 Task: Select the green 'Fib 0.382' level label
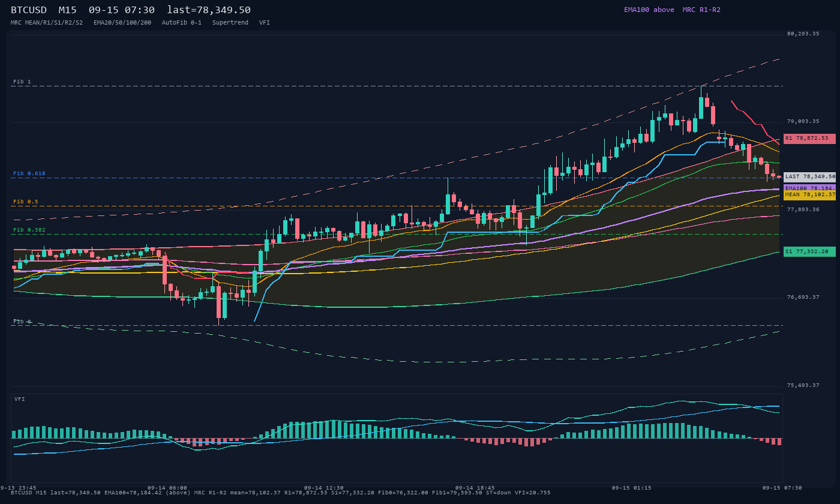(x=29, y=230)
